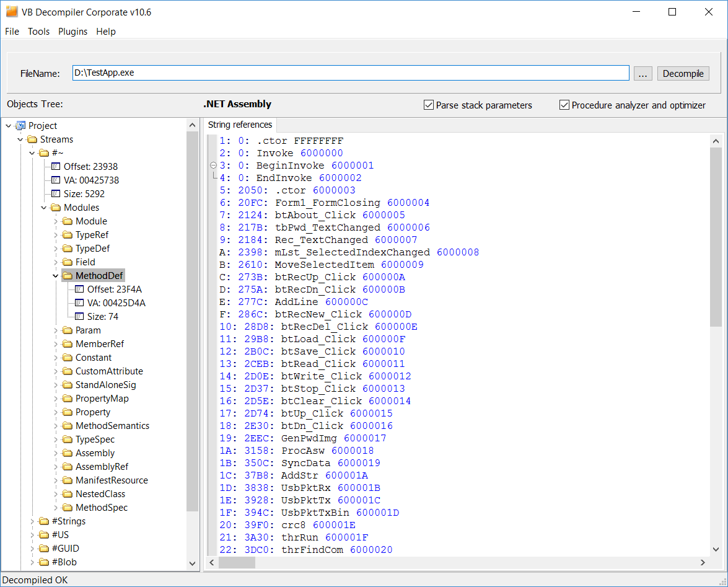Open the Help menu
The height and width of the screenshot is (587, 728).
click(106, 31)
